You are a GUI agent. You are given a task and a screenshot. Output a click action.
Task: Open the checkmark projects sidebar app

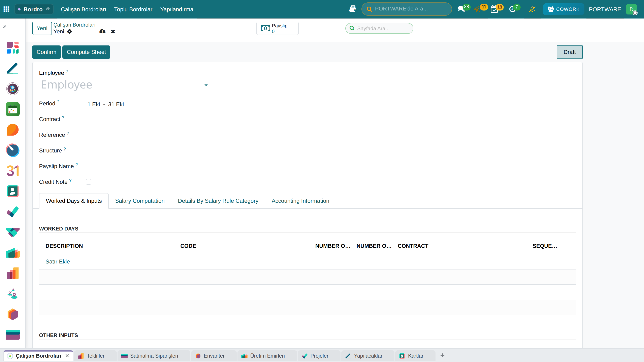12,212
